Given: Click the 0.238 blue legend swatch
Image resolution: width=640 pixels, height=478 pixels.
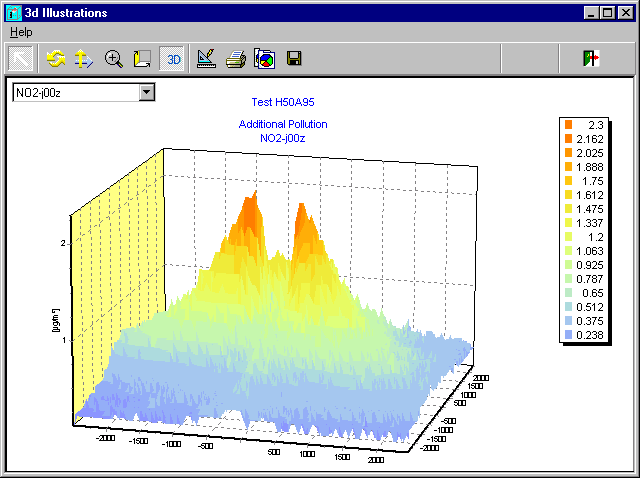Looking at the screenshot, I should (568, 335).
